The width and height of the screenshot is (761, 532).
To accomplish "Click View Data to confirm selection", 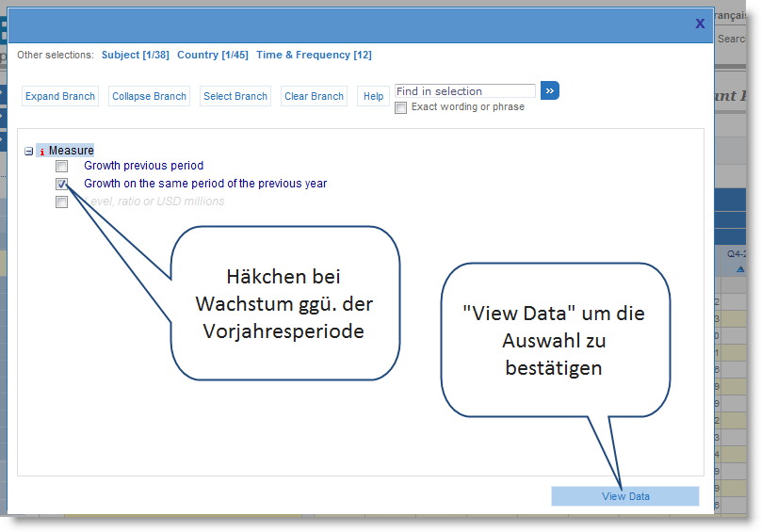I will click(x=625, y=496).
